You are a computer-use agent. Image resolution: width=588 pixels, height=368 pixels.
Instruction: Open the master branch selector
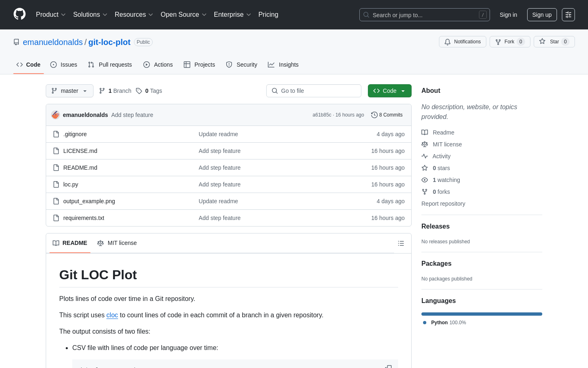click(69, 91)
